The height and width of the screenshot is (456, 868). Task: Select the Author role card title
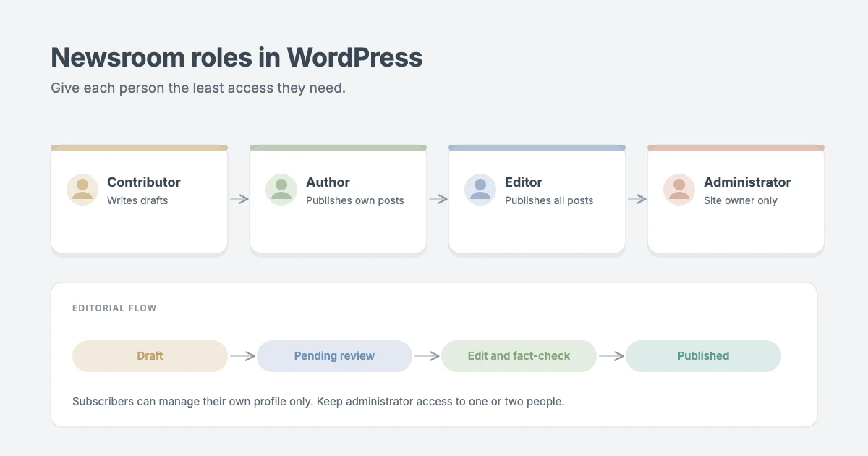328,182
